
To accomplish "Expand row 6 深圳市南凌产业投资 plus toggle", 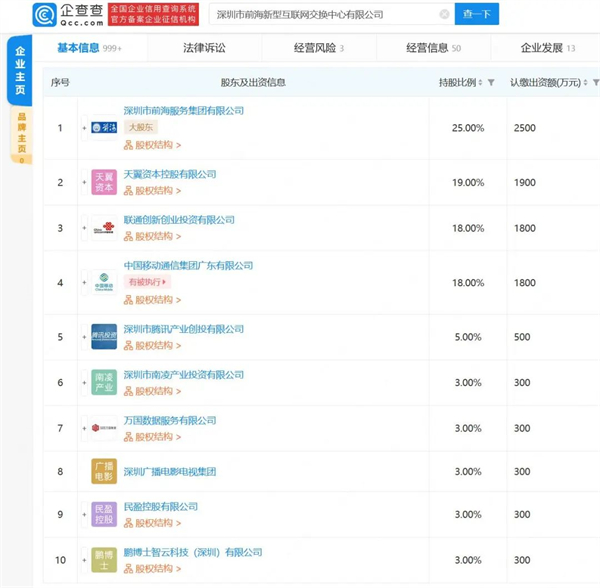I will [84, 382].
